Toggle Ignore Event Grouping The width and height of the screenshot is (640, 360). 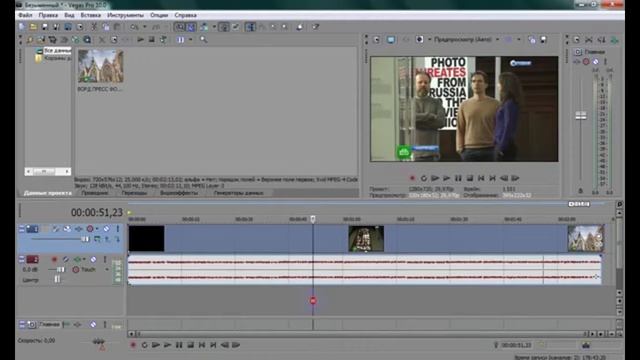pyautogui.click(x=235, y=27)
